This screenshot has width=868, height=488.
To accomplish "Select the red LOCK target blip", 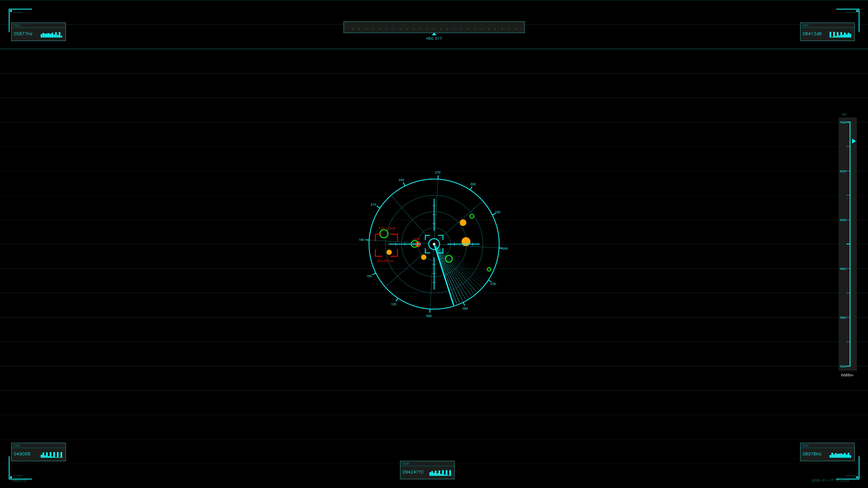I will [x=418, y=244].
